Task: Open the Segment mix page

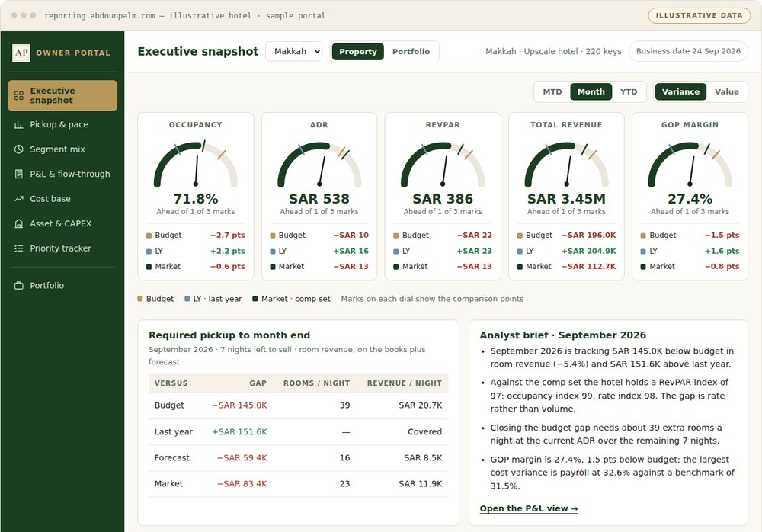Action: pos(62,149)
